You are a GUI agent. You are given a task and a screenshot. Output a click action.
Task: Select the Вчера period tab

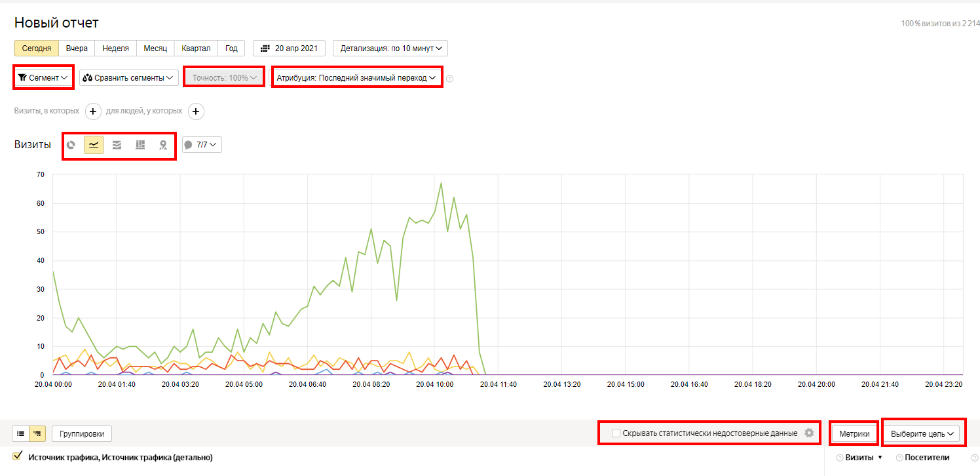click(77, 49)
